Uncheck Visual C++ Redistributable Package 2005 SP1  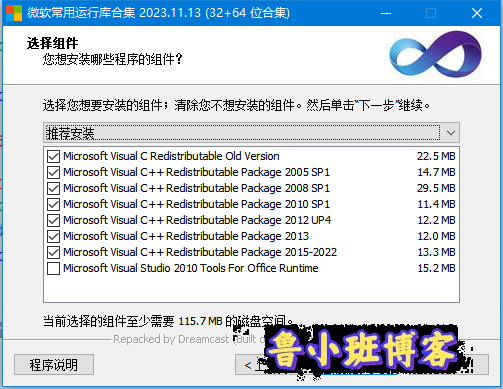click(53, 172)
